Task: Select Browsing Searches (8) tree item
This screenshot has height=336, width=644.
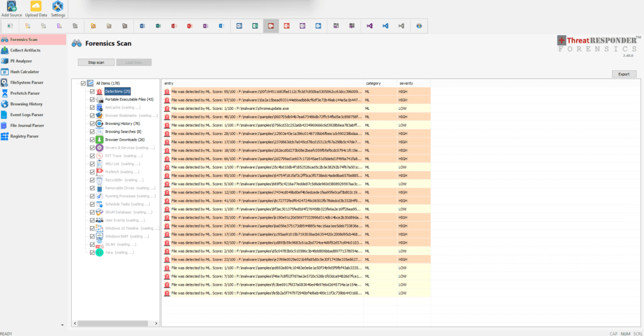Action: [123, 132]
